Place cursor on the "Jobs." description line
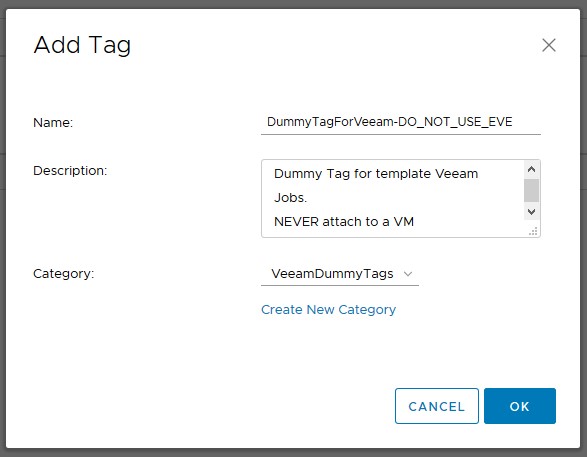 click(290, 198)
